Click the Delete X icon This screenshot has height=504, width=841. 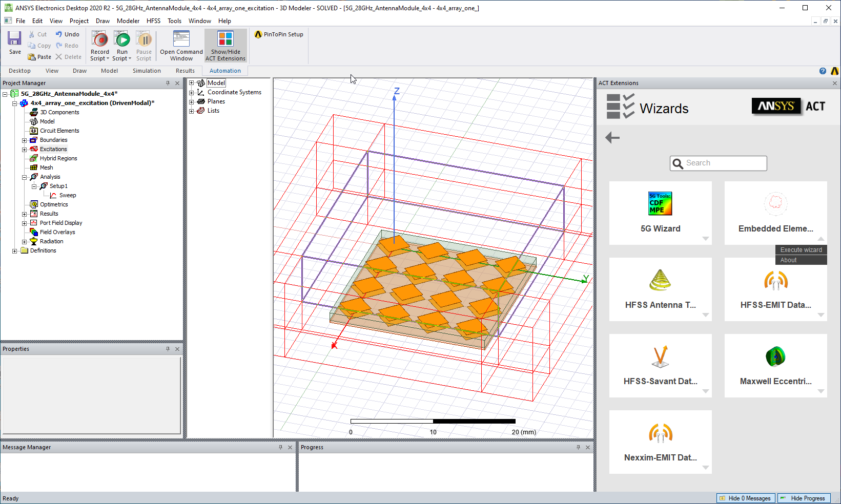click(59, 57)
